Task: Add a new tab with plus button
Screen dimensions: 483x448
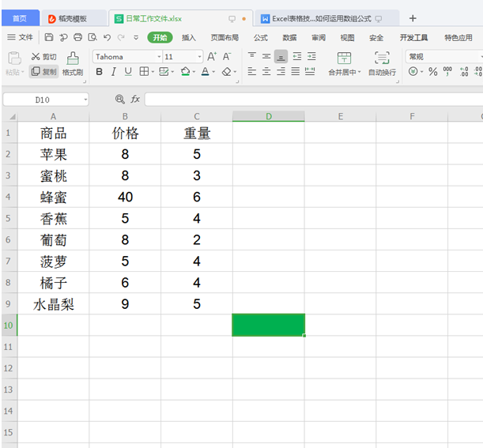Action: click(413, 18)
